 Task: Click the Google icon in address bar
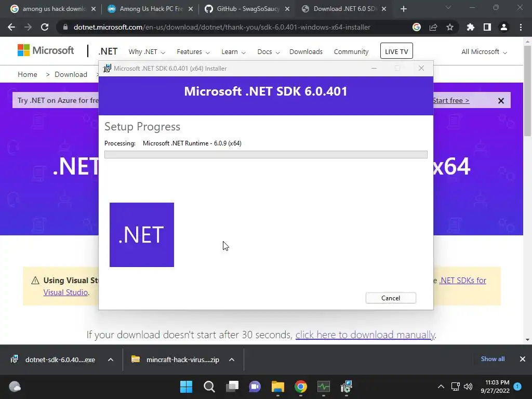[x=417, y=27]
